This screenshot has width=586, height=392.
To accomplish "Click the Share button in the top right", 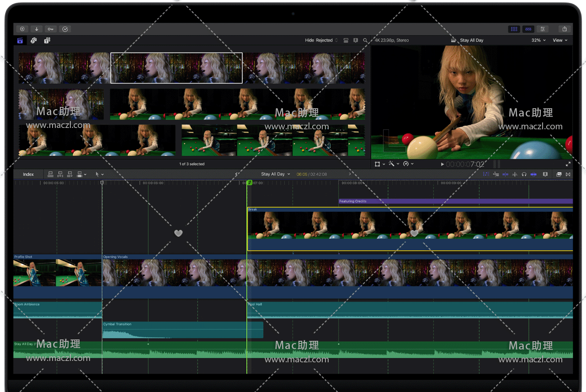I will [564, 29].
